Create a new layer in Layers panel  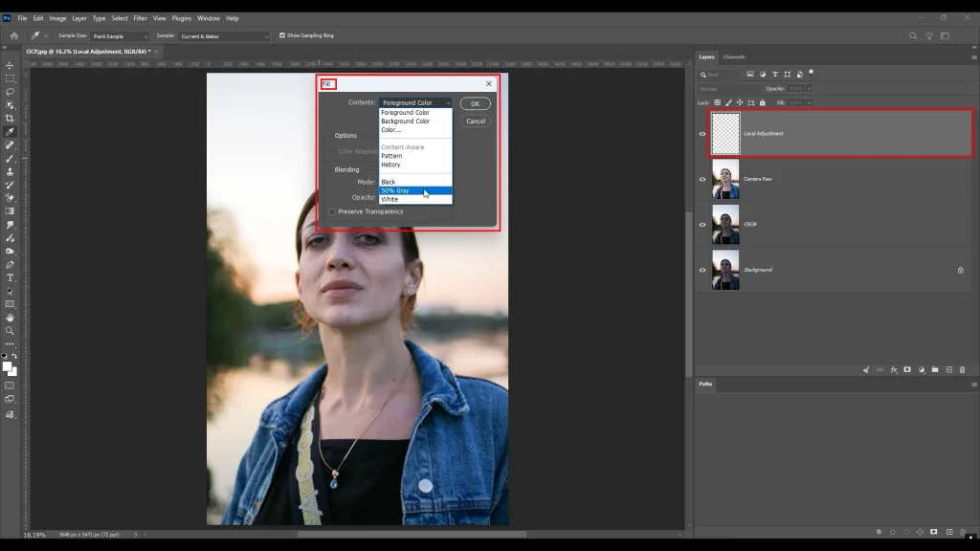point(948,370)
